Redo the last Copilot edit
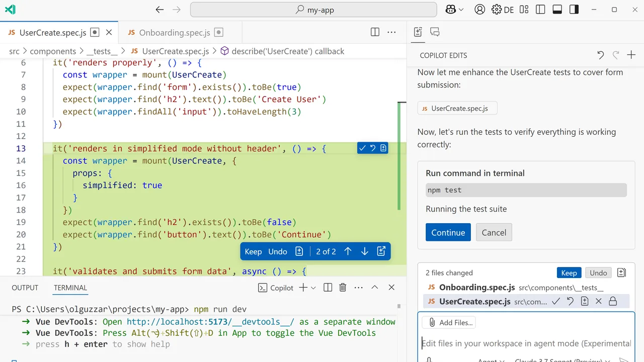Viewport: 644px width, 362px height. click(616, 55)
